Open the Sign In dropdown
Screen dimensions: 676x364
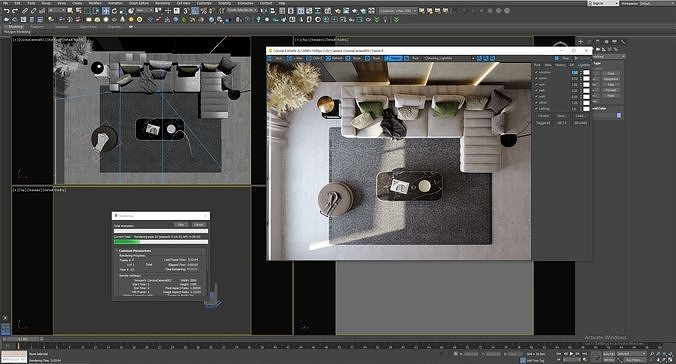[x=603, y=3]
